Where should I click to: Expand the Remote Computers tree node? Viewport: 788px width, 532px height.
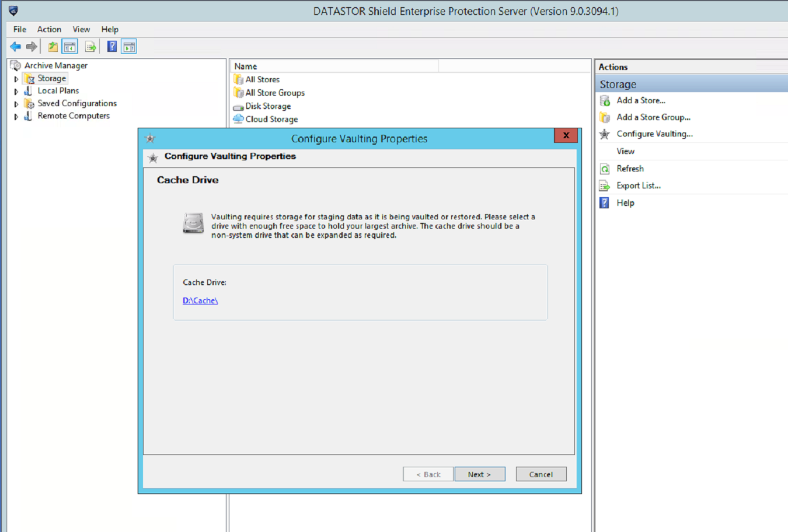(16, 116)
